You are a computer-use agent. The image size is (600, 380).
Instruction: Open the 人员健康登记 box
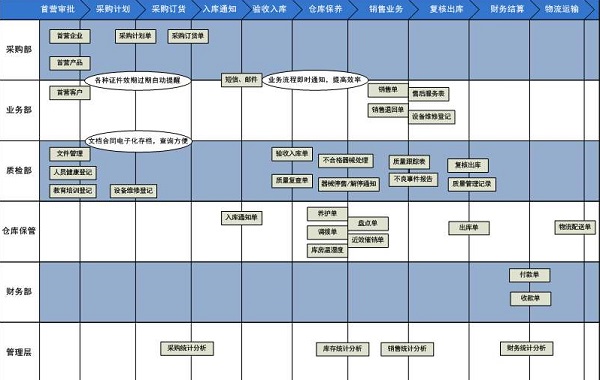coord(73,173)
